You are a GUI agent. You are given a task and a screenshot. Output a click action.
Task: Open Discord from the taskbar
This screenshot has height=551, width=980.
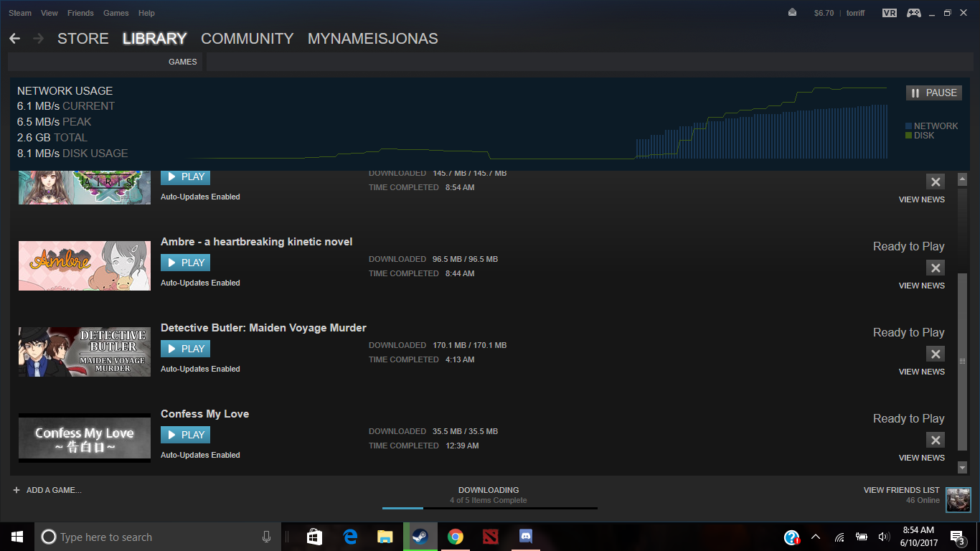526,537
